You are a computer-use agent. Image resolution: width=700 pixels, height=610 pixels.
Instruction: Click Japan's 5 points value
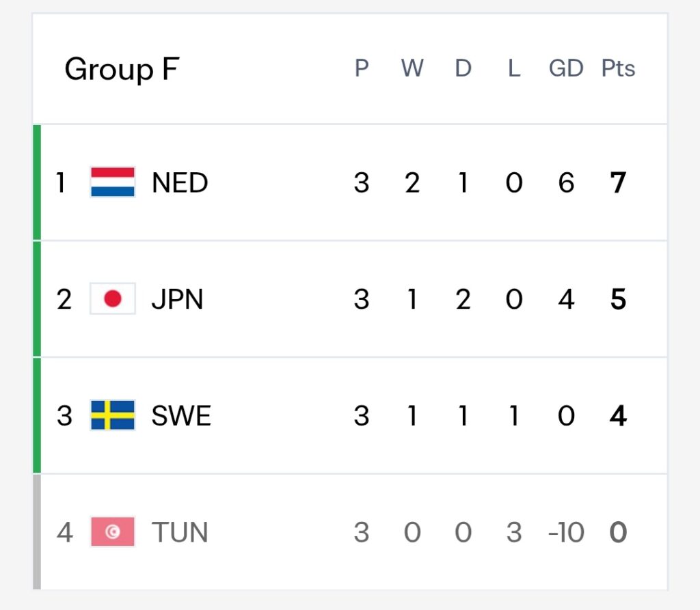pos(618,299)
